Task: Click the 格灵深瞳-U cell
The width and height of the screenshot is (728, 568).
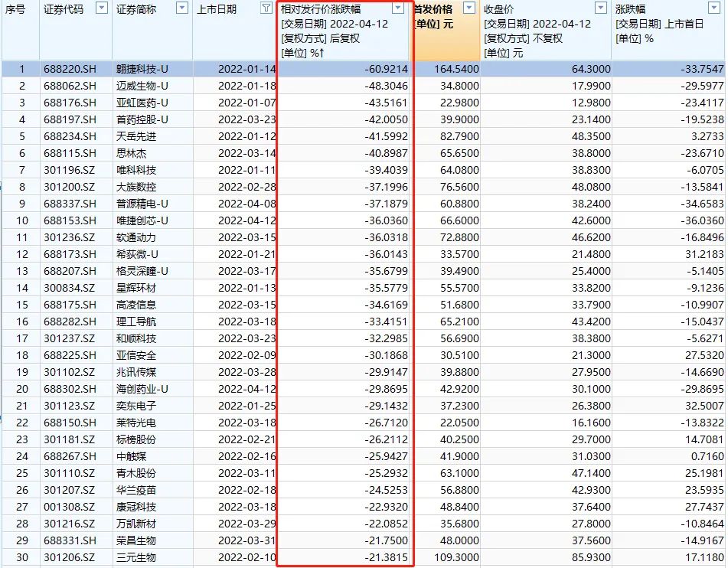Action: pyautogui.click(x=142, y=271)
